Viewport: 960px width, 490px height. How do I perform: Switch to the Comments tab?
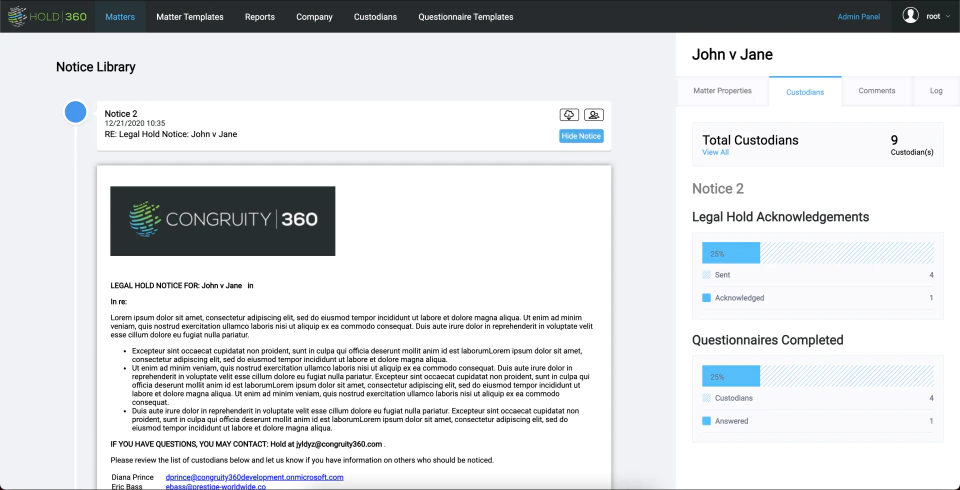877,91
